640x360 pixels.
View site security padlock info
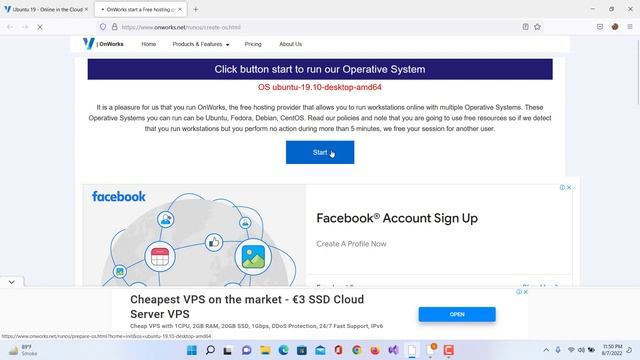115,27
